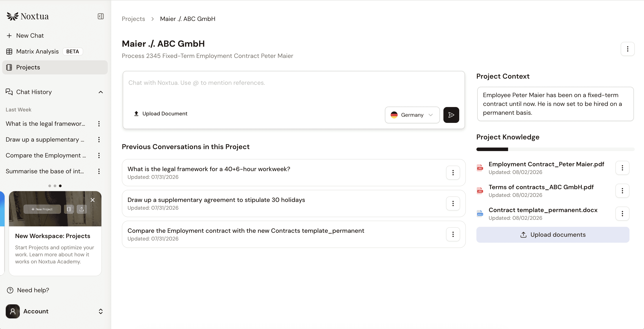This screenshot has height=329, width=644.
Task: Click the Matrix Analysis grid icon
Action: (9, 52)
